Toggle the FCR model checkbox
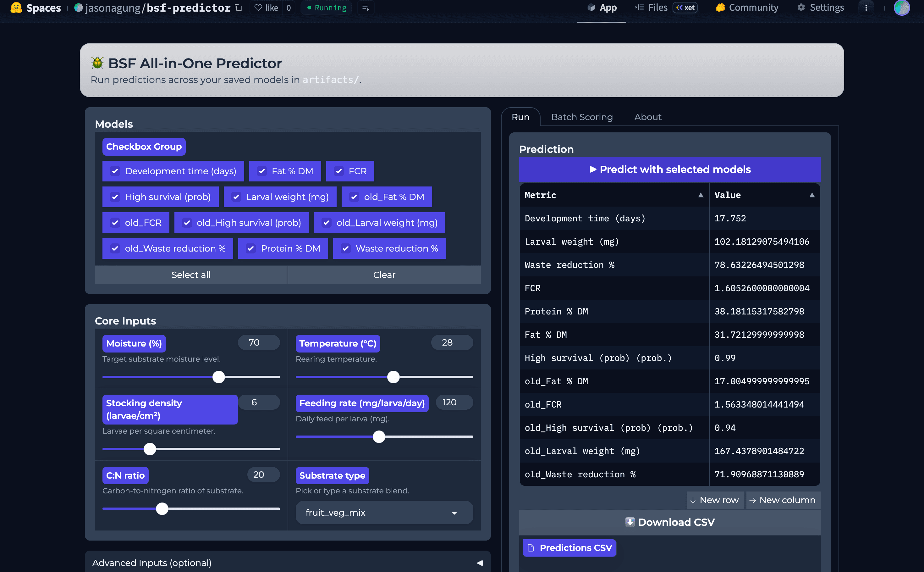 pos(339,171)
